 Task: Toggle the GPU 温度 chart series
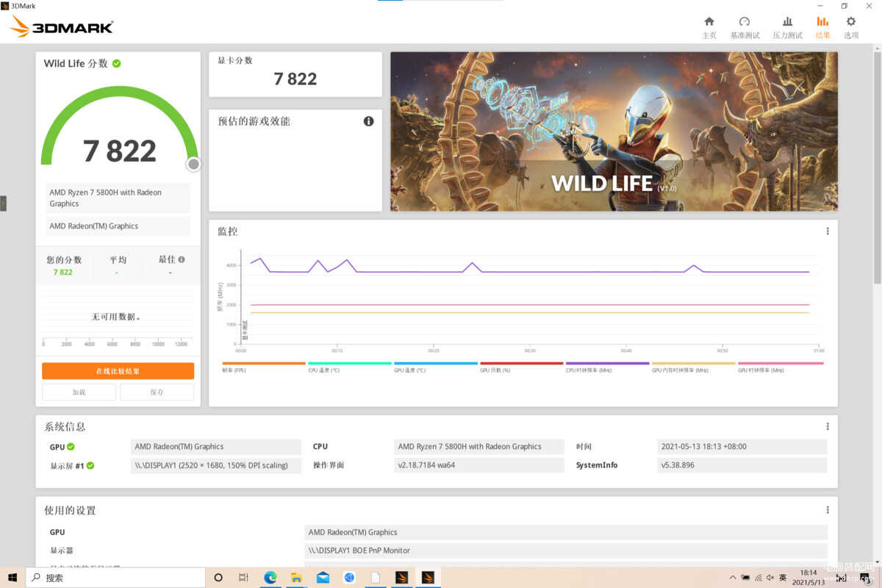[x=436, y=366]
